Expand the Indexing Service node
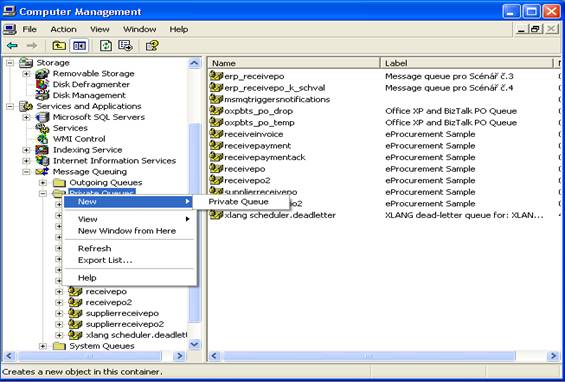The height and width of the screenshot is (382, 565). 26,150
